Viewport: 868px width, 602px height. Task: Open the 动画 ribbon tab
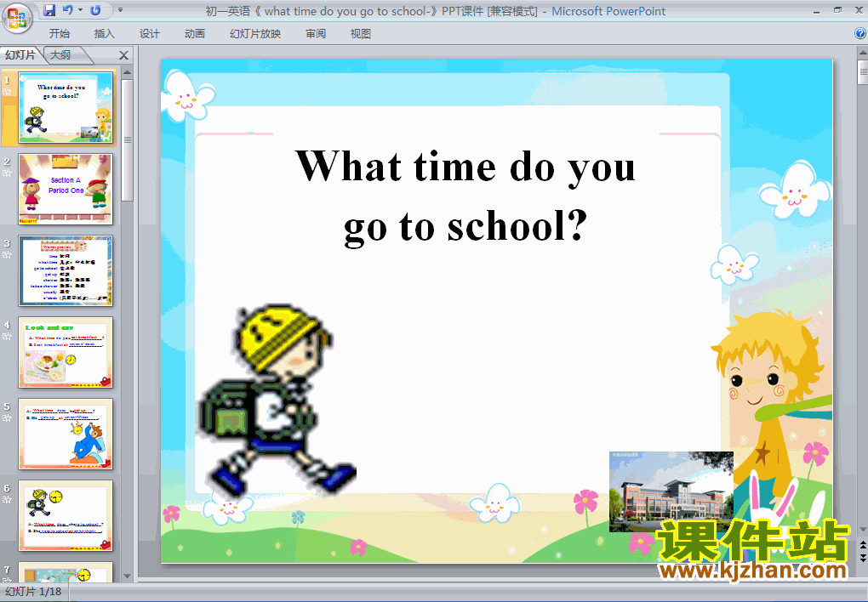click(194, 34)
